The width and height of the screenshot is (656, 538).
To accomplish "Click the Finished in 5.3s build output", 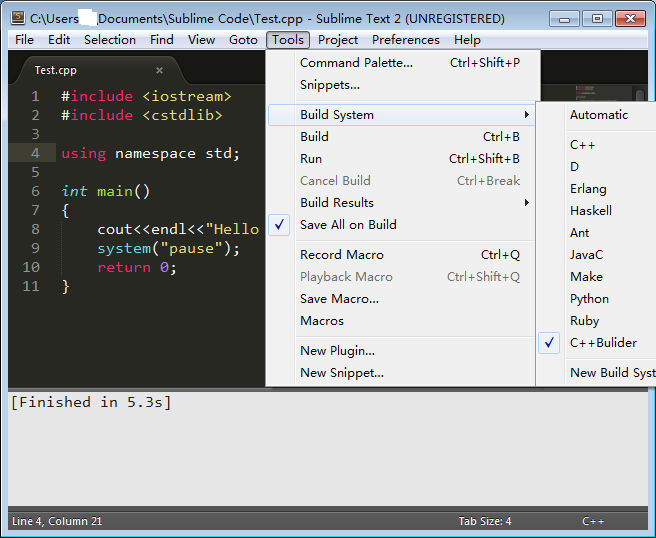I will click(91, 402).
